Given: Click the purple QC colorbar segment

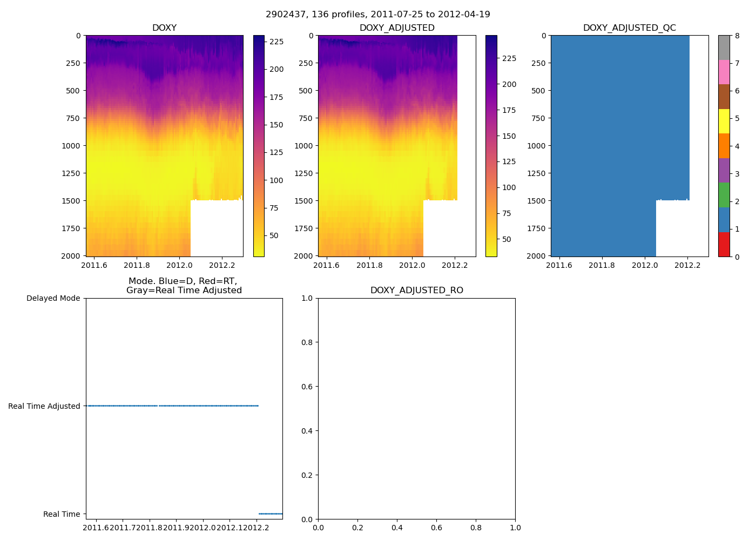Looking at the screenshot, I should (x=724, y=171).
